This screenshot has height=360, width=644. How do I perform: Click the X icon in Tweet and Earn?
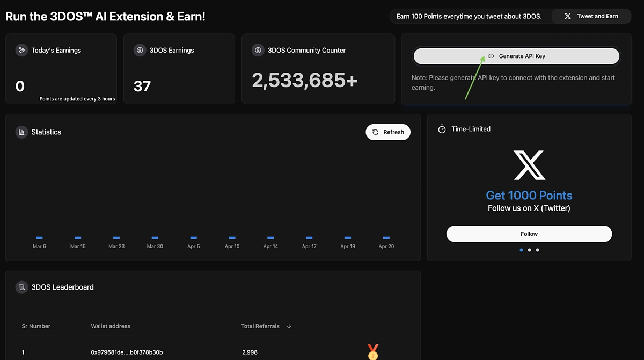[567, 16]
